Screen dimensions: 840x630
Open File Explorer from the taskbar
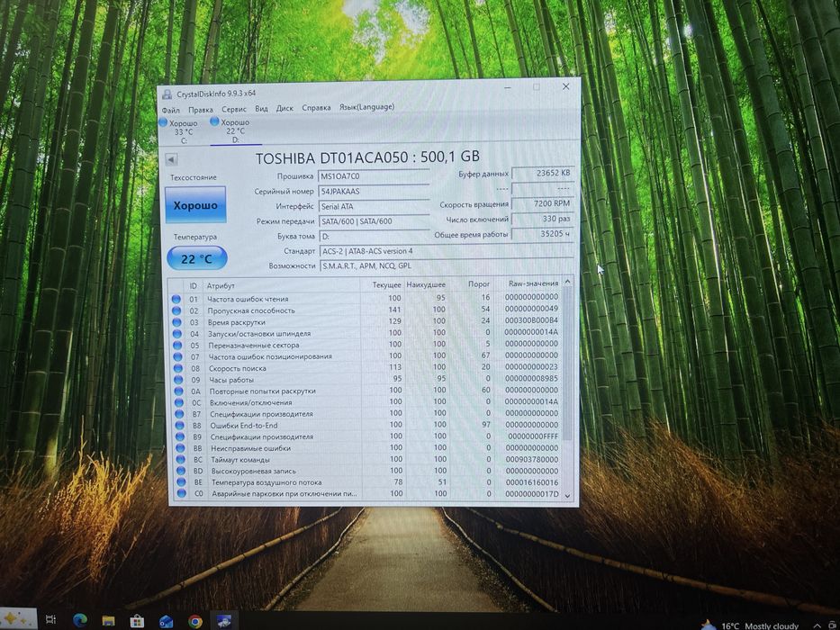pyautogui.click(x=109, y=621)
